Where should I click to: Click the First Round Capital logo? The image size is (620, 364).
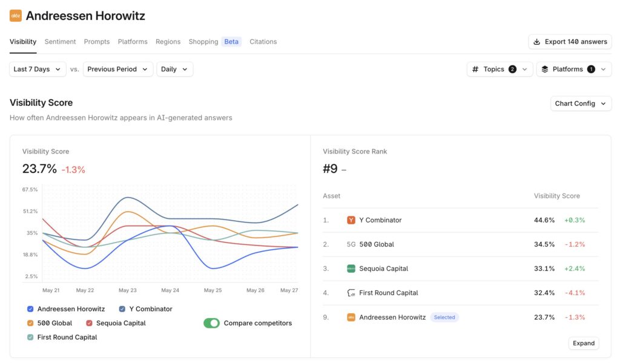click(x=351, y=293)
